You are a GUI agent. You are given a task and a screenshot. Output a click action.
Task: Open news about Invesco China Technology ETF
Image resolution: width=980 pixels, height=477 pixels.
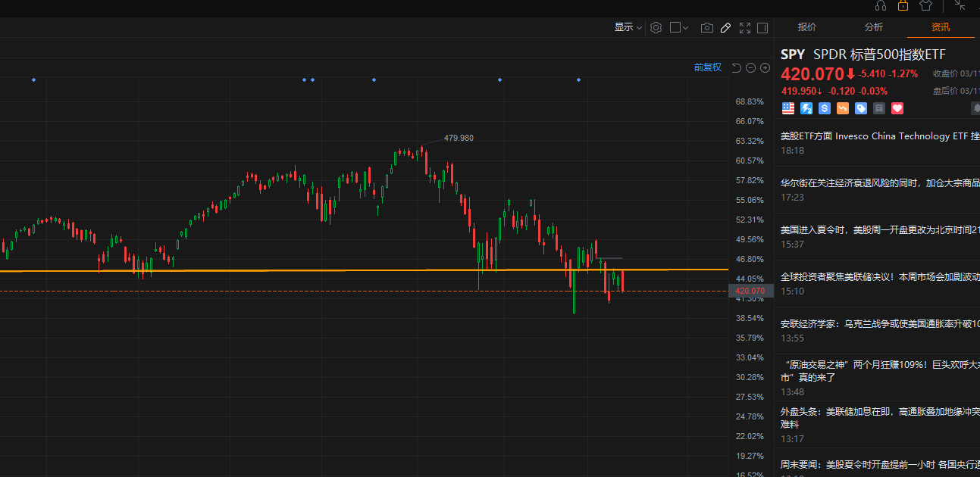[x=880, y=136]
